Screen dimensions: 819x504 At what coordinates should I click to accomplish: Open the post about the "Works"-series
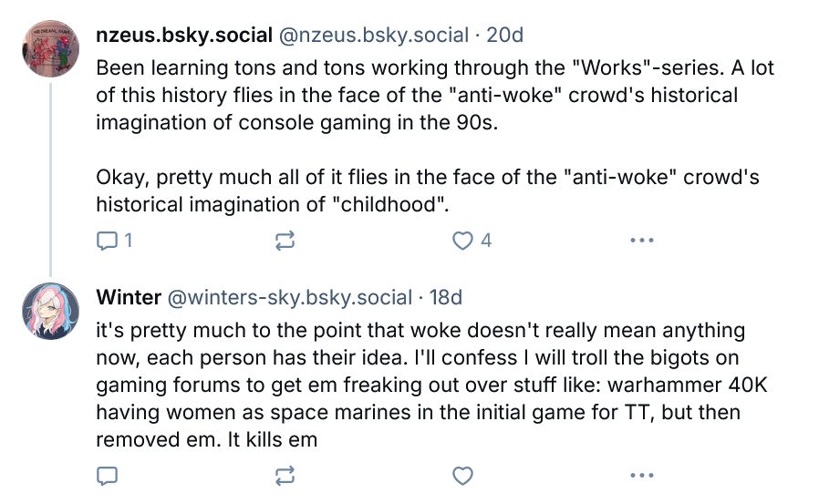coord(434,136)
